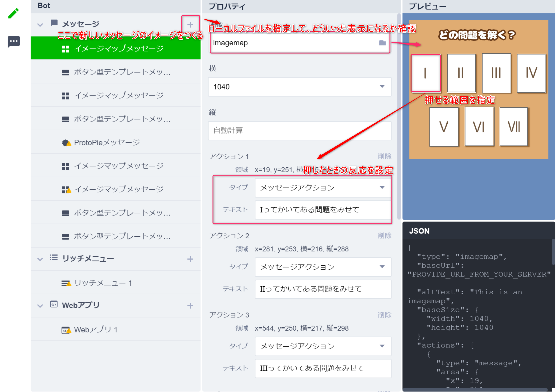Viewport: 559px width, 392px height.
Task: Click folder icon in imagemap field
Action: pos(382,43)
